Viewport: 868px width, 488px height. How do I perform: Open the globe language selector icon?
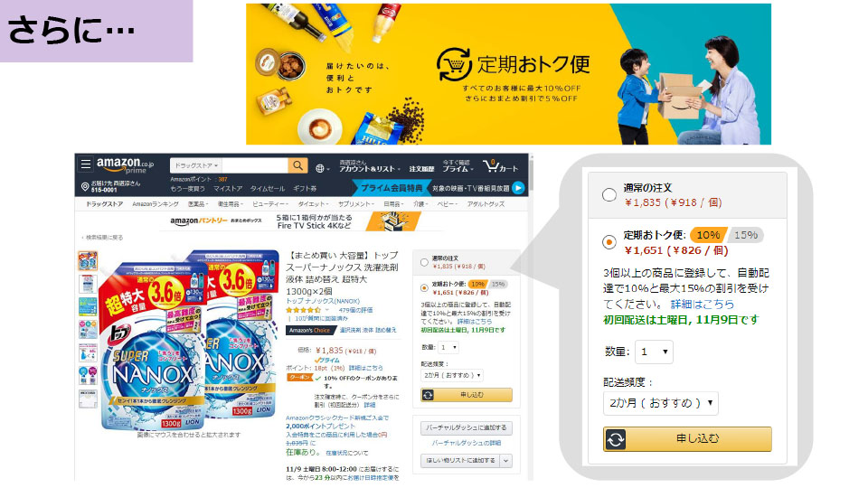point(320,168)
